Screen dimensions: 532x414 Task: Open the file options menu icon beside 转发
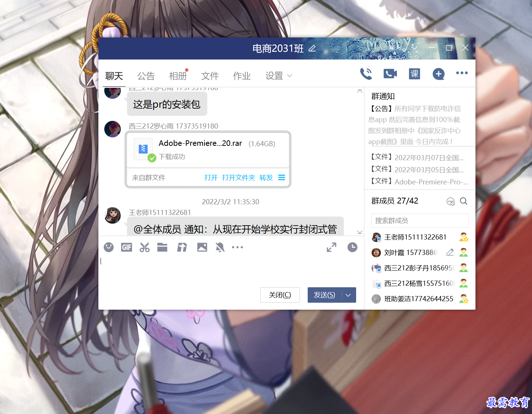(282, 178)
